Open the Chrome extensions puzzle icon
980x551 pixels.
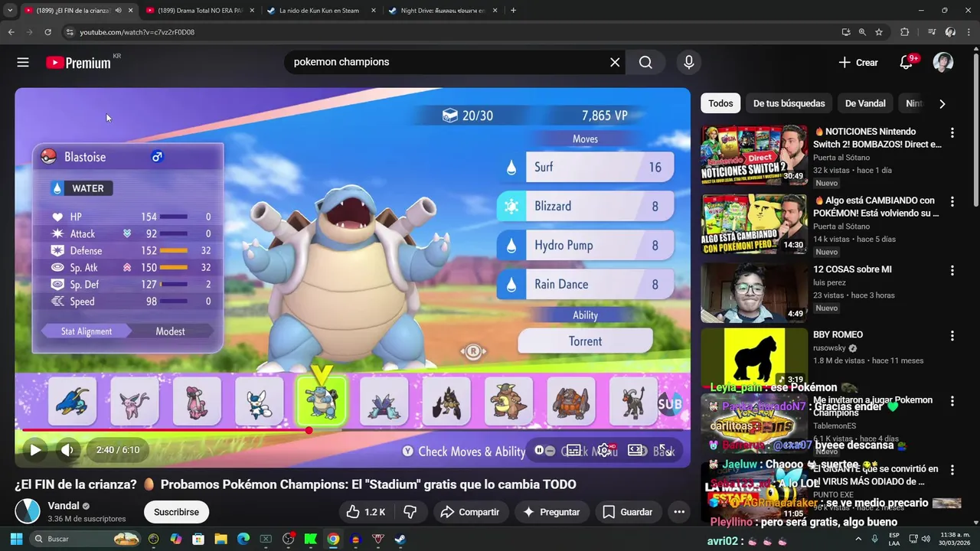pos(904,32)
